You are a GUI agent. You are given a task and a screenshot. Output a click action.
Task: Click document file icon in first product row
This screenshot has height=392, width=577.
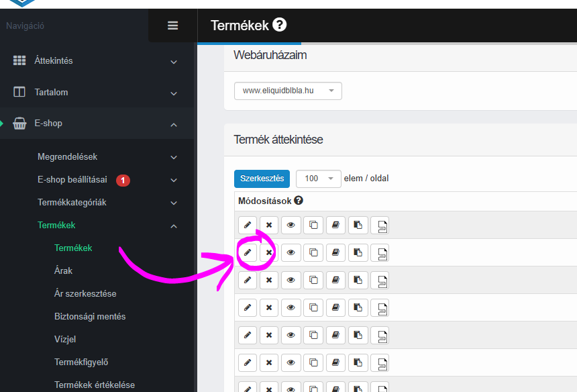380,226
